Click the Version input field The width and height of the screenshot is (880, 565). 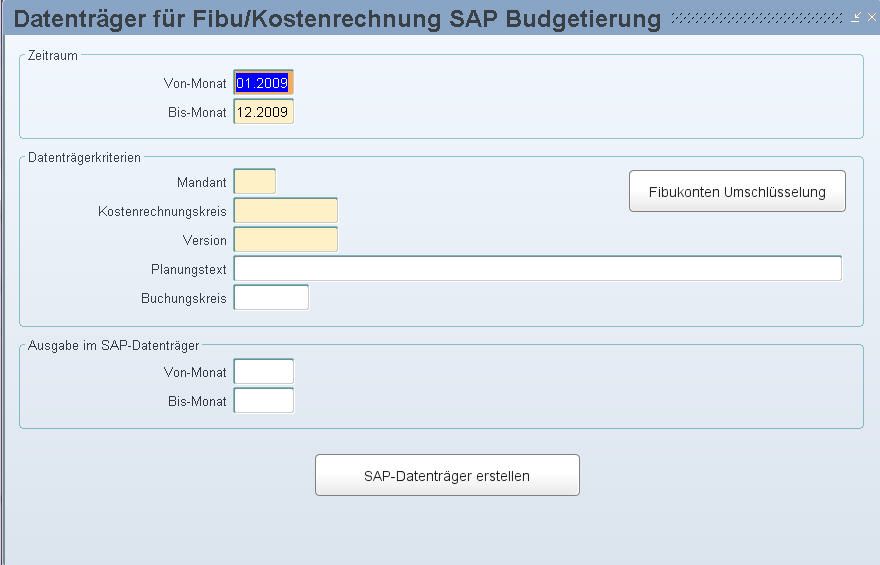[x=285, y=240]
